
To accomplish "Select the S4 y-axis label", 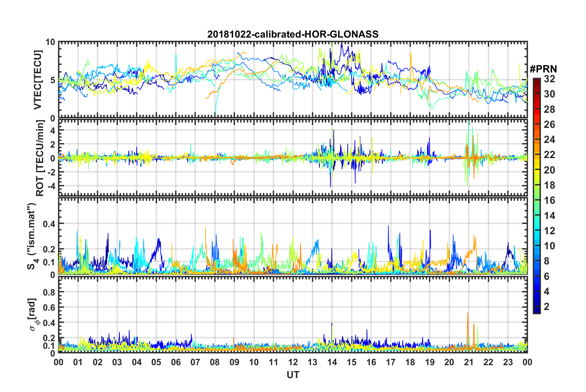I will tap(32, 236).
